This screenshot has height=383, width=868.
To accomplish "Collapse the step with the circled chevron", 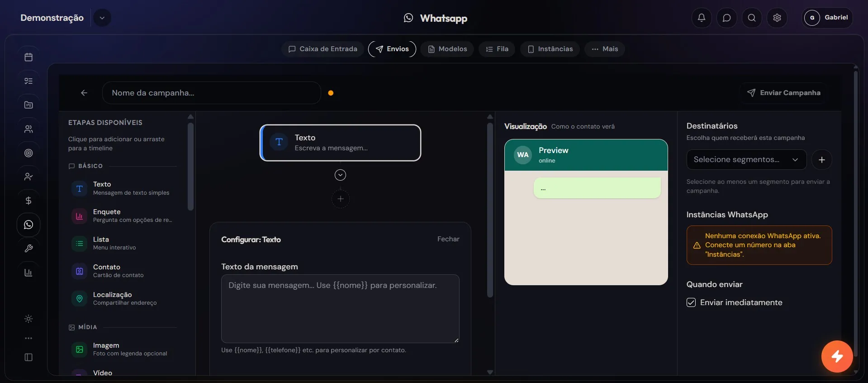I will pos(340,175).
